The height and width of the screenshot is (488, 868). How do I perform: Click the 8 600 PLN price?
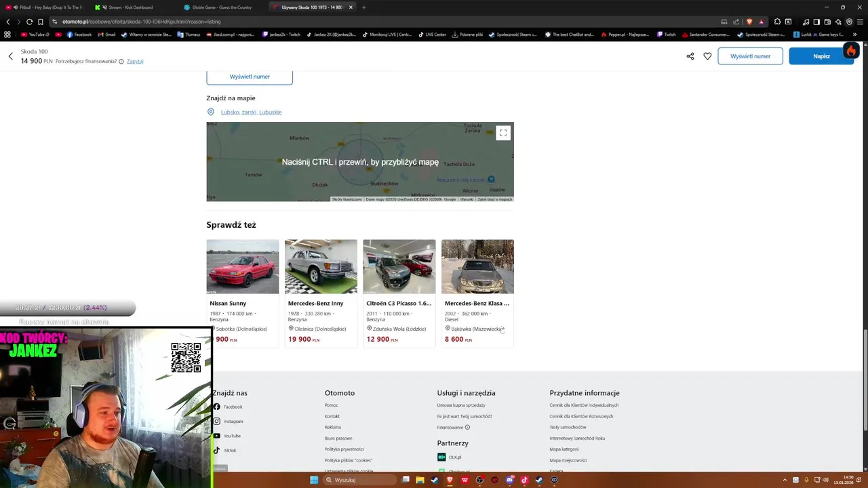[x=458, y=340]
